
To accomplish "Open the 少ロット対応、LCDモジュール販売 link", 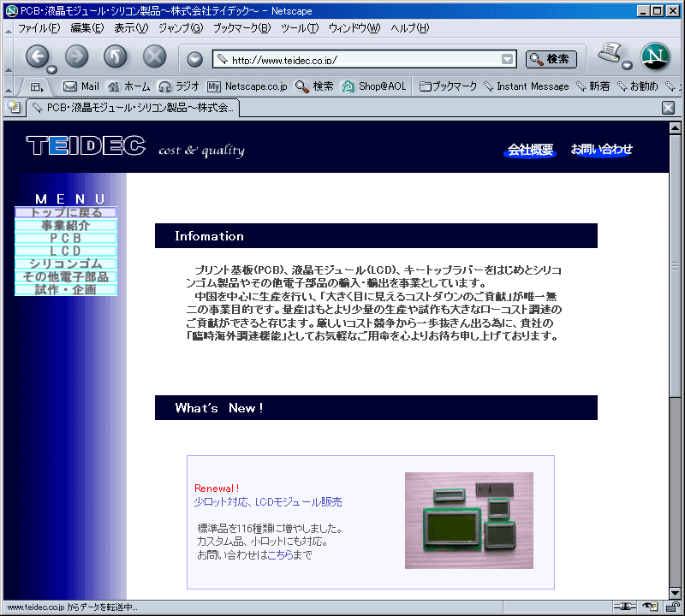I will (x=268, y=502).
